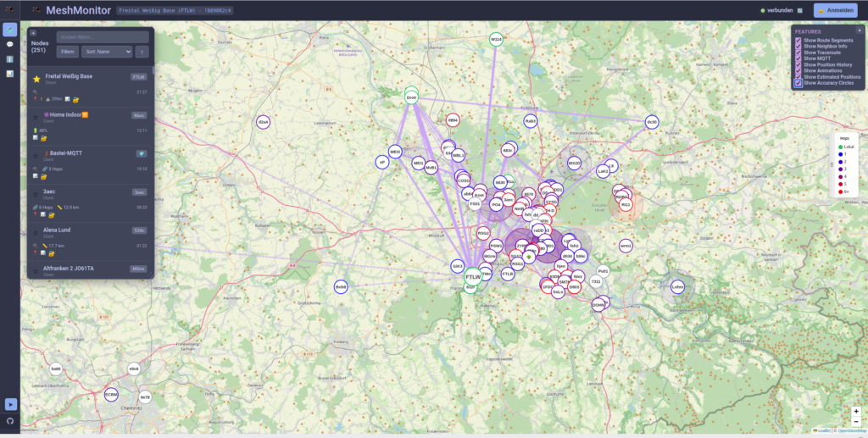Image resolution: width=868 pixels, height=438 pixels.
Task: Open the messages chat bubble icon in sidebar
Action: tap(10, 44)
